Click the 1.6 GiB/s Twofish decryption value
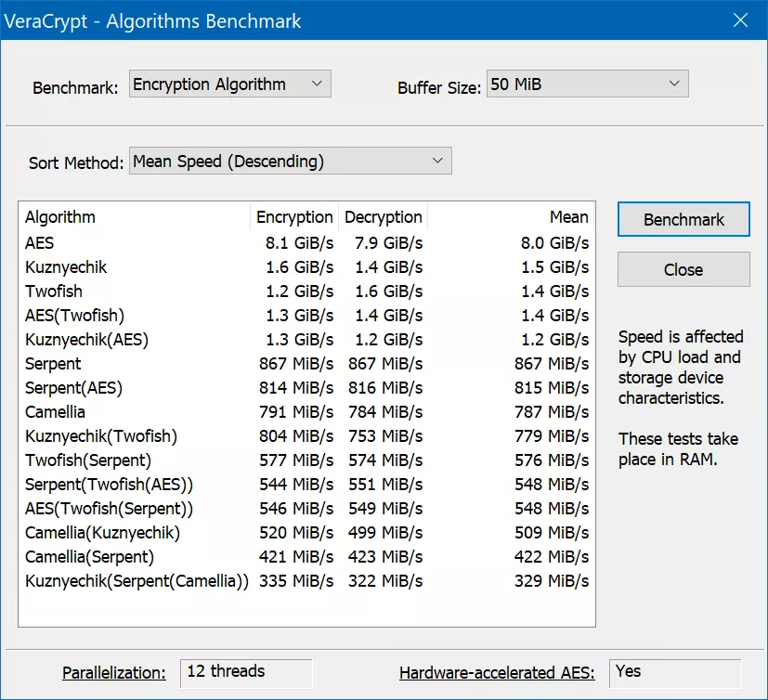The height and width of the screenshot is (700, 768). coord(388,292)
